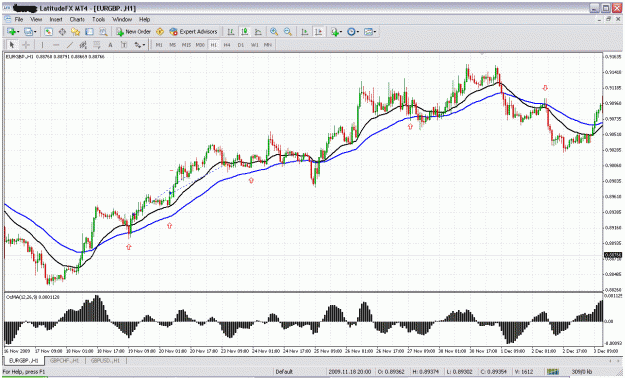
Task: Open the Window menu
Action: point(122,19)
